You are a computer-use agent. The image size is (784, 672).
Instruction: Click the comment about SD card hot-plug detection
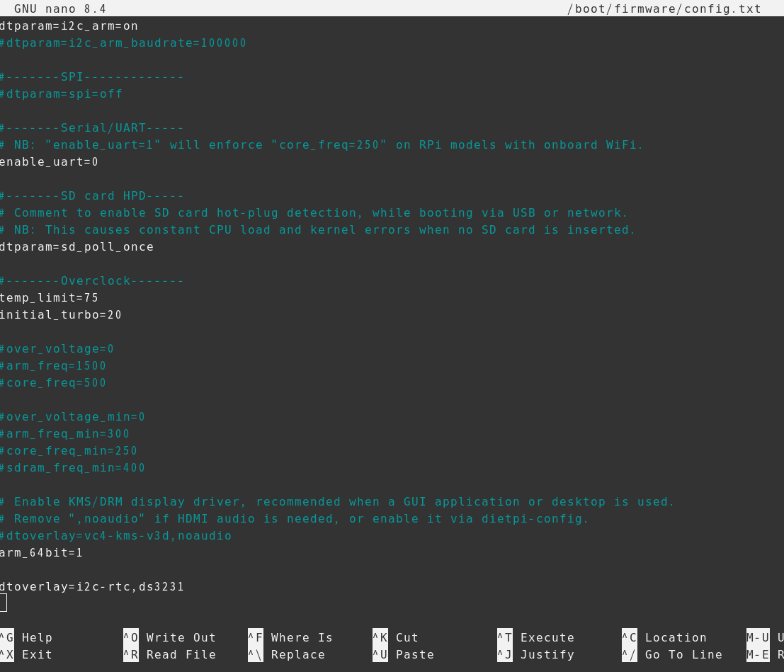(x=314, y=213)
